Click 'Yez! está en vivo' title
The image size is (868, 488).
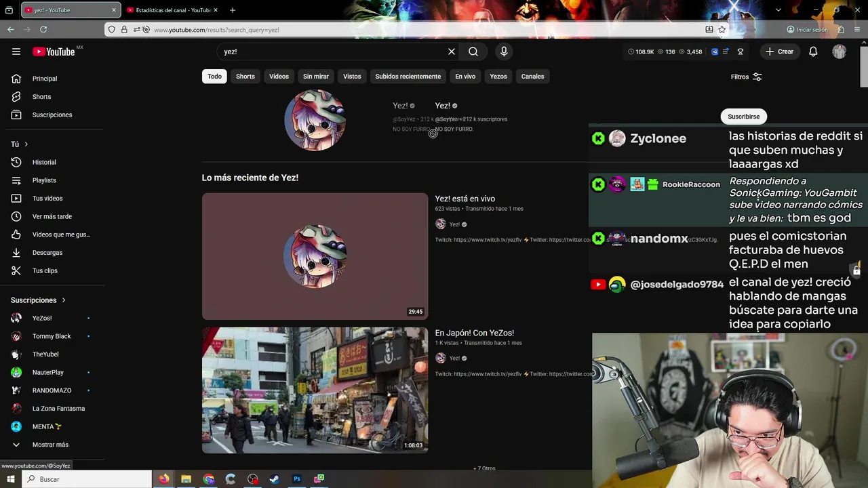(x=465, y=199)
